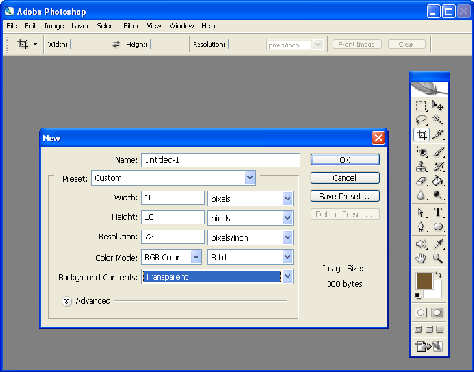Swap width and height in options bar

(x=116, y=44)
